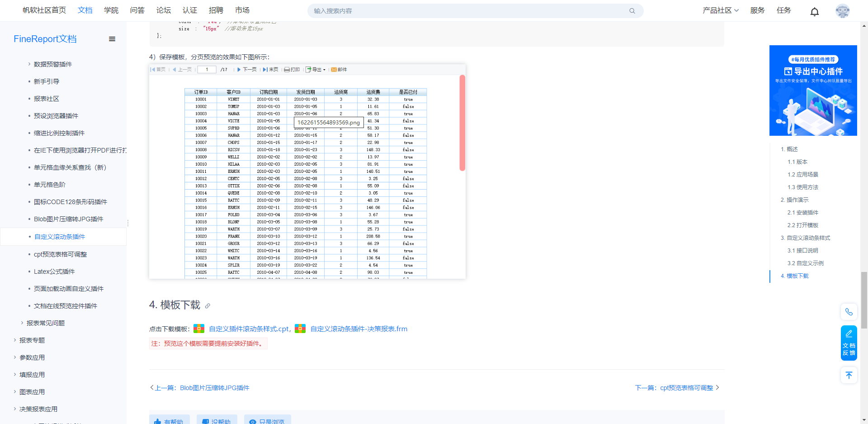Go to previous article Blob图片压缩转JPG插件
Screen dimensions: 868x424
pyautogui.click(x=215, y=388)
